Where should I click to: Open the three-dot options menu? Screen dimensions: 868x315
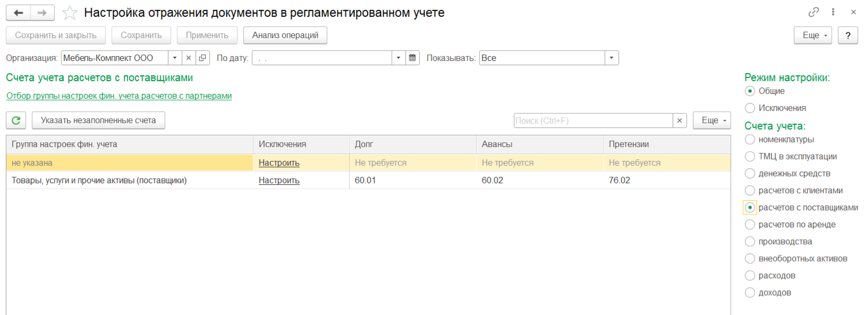tap(833, 12)
